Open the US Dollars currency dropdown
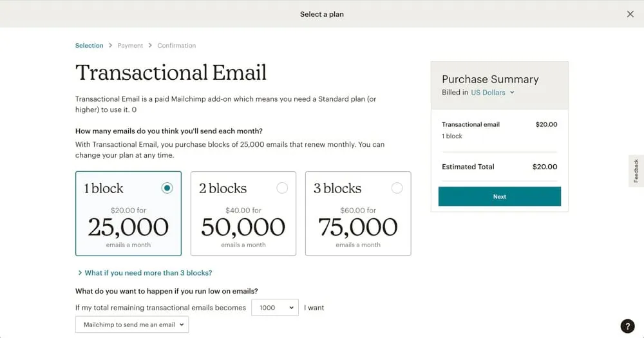Screen dimensions: 644x338 [x=493, y=93]
